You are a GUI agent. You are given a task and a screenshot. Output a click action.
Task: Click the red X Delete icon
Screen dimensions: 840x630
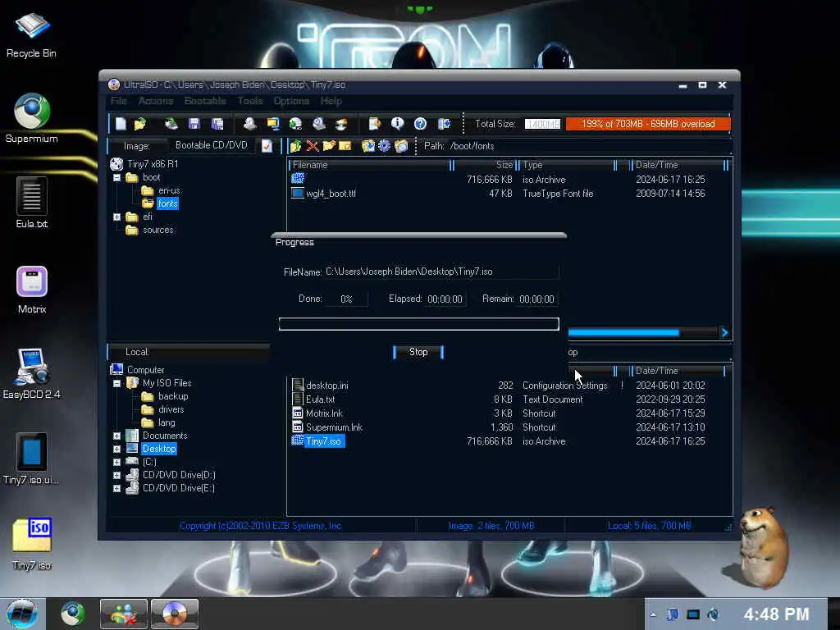coord(313,146)
